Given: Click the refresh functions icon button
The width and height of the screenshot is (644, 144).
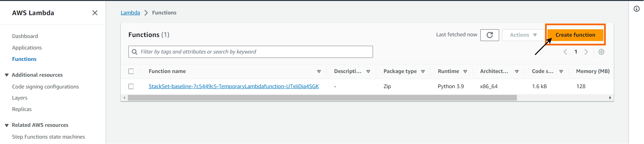Looking at the screenshot, I should (x=489, y=35).
